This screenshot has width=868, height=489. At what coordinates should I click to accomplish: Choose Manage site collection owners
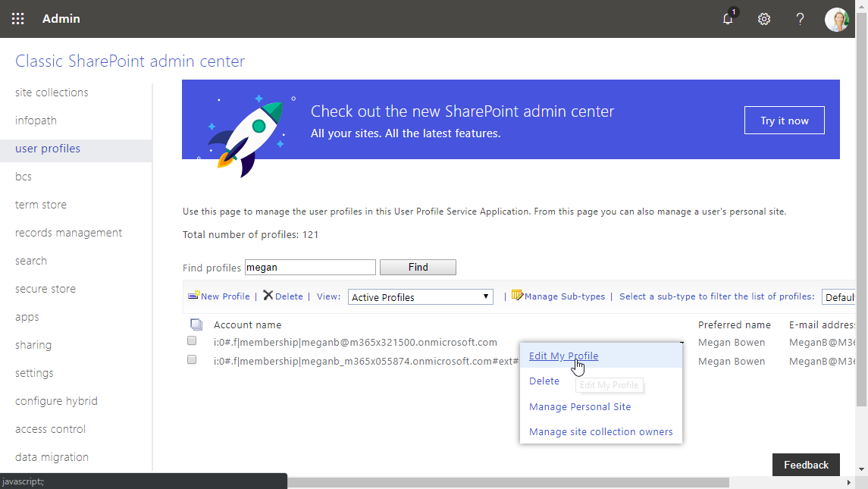pos(600,432)
